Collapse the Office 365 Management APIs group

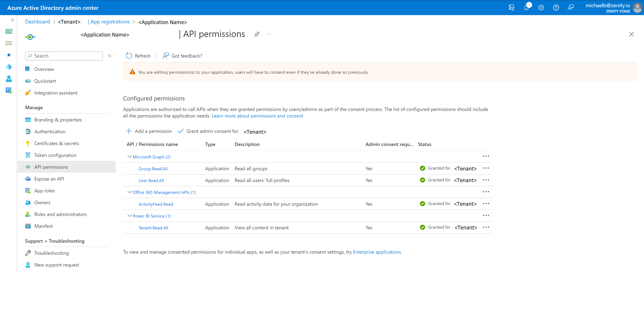(x=129, y=192)
